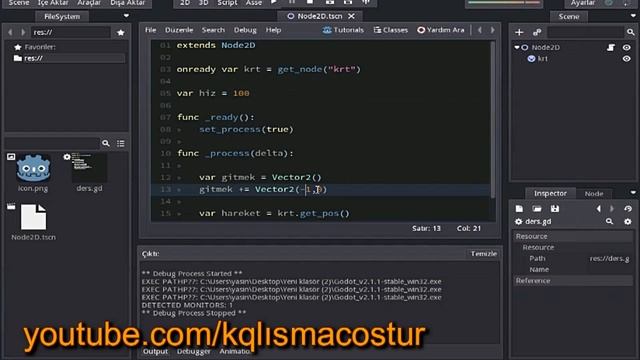Open the Debug menu
This screenshot has width=640, height=360.
point(245,30)
